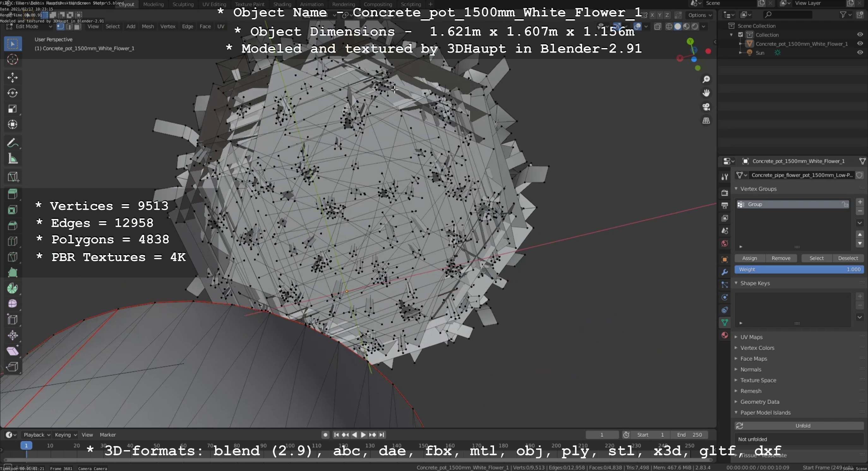Open the Modifiers wrench tab

(725, 272)
